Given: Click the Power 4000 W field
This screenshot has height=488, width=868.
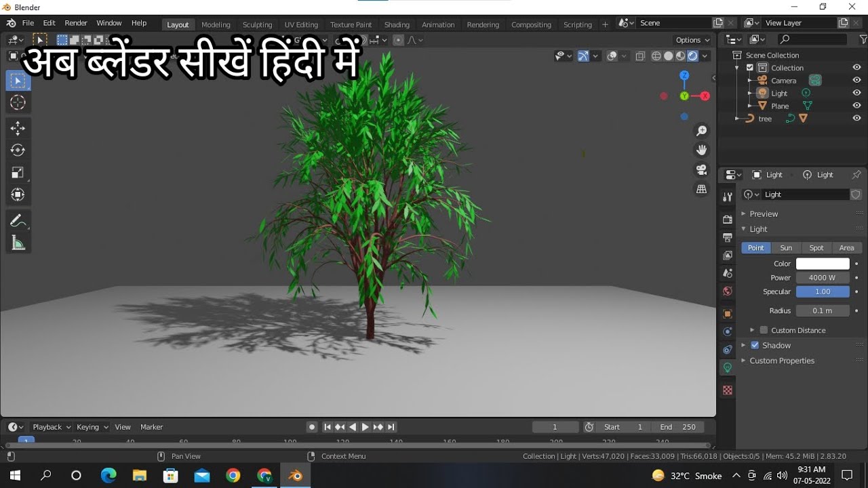Looking at the screenshot, I should 823,278.
